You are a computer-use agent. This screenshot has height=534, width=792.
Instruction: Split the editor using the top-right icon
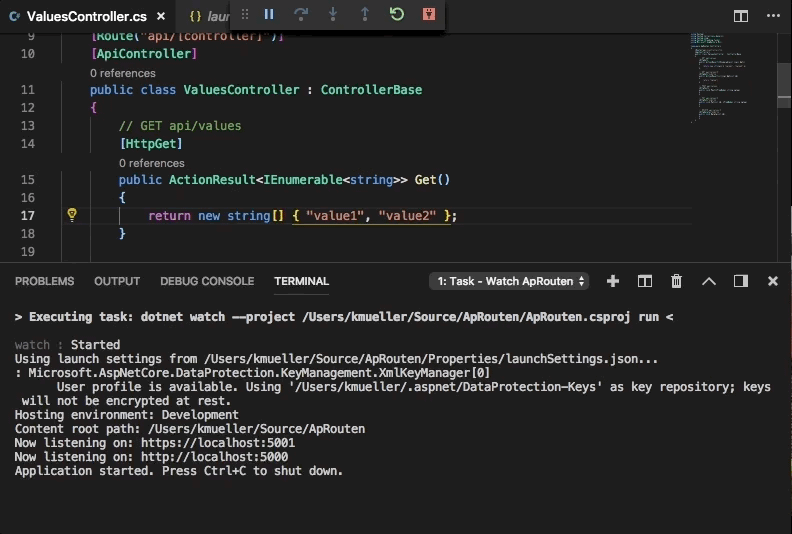(x=741, y=16)
